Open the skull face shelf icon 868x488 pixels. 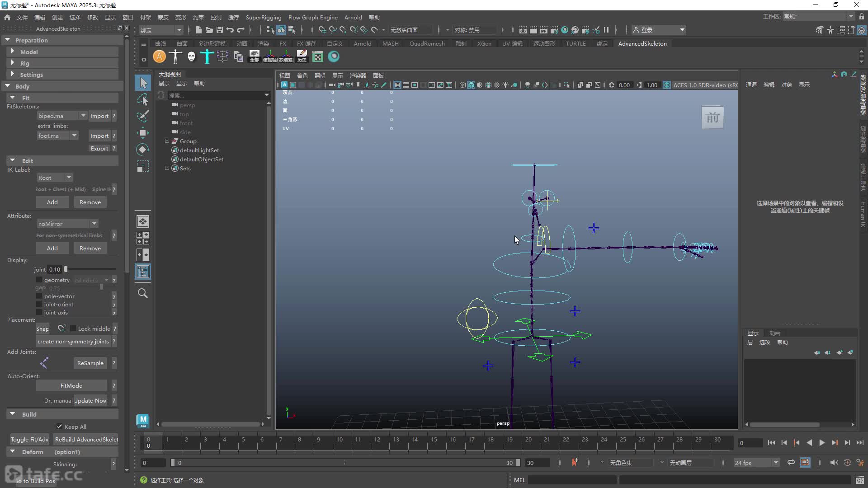click(191, 56)
